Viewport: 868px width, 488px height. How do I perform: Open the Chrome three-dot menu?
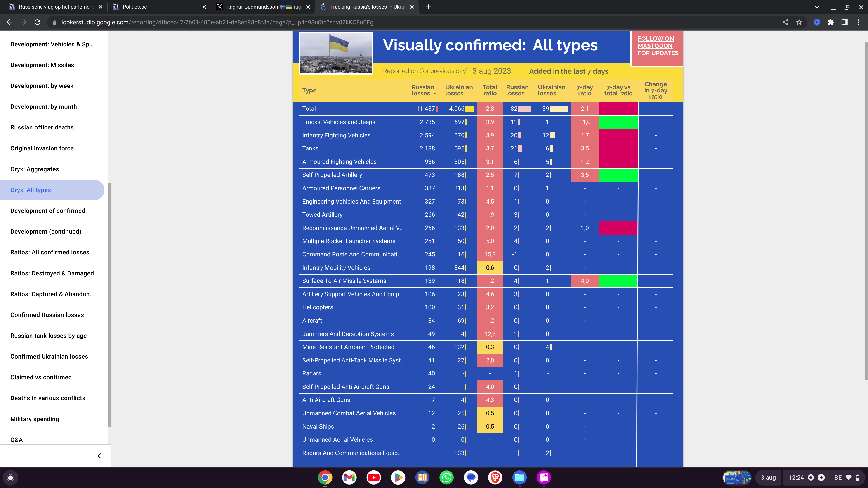click(x=858, y=22)
